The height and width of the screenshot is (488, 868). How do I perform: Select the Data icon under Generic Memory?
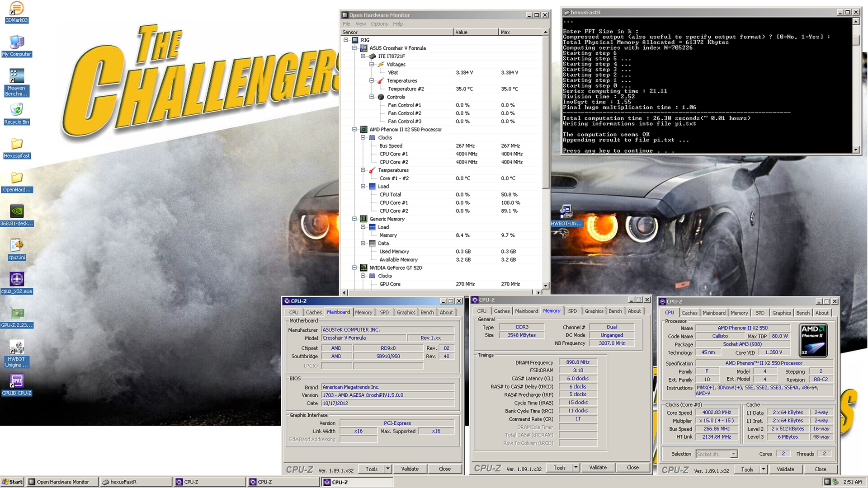click(x=373, y=243)
